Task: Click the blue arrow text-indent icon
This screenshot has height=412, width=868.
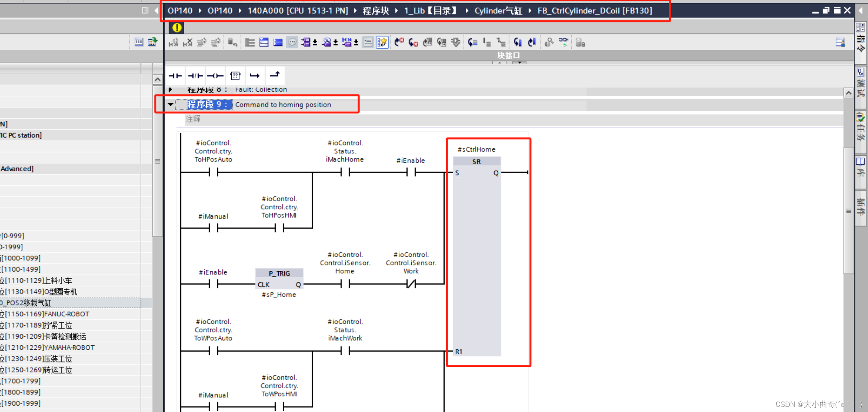Action: 473,42
